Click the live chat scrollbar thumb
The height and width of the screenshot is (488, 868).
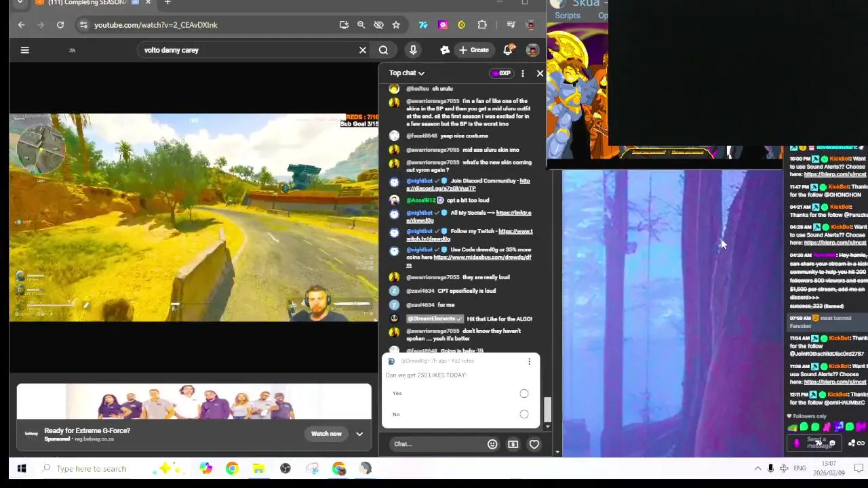(x=547, y=409)
